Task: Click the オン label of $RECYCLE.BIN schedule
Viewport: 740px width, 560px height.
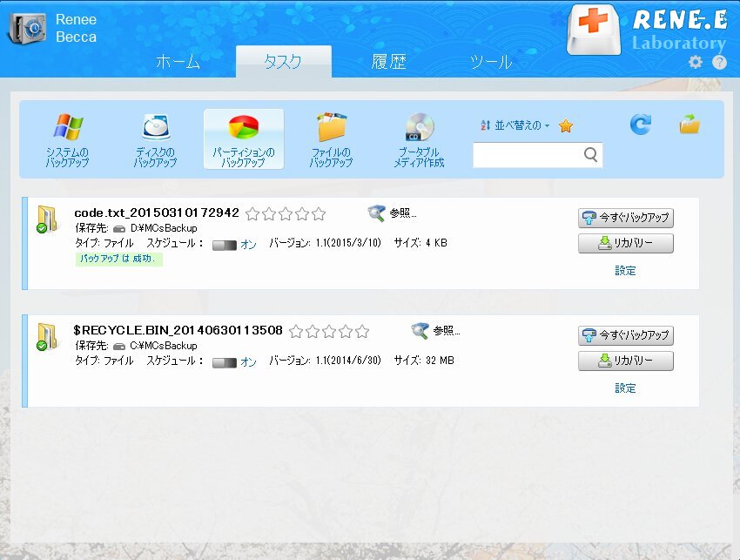Action: 248,362
